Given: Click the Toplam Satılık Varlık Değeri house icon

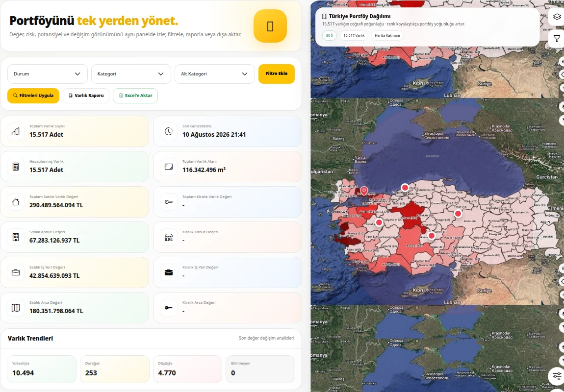Looking at the screenshot, I should (16, 202).
